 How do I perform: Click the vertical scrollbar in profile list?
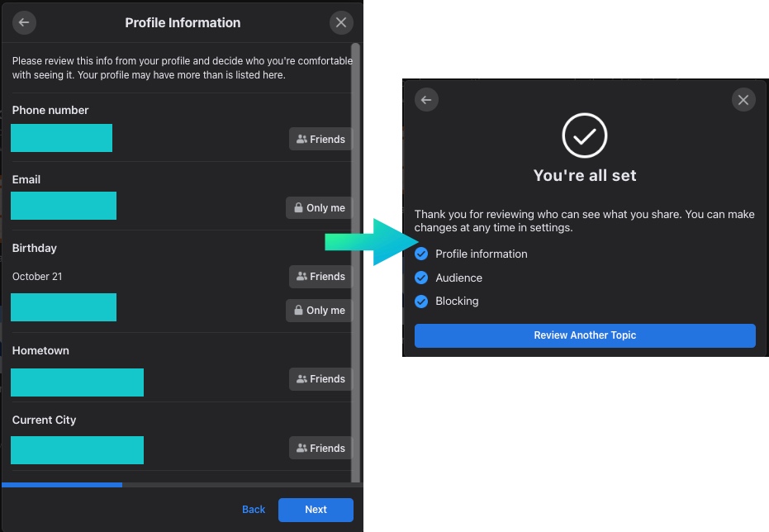tap(356, 248)
